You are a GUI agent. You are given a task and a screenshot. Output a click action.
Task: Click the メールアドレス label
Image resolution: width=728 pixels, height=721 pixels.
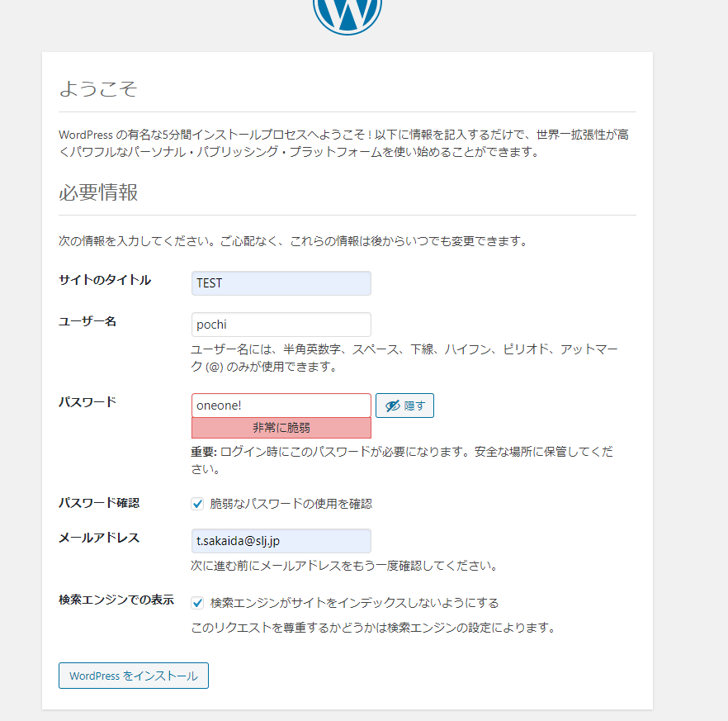click(99, 538)
